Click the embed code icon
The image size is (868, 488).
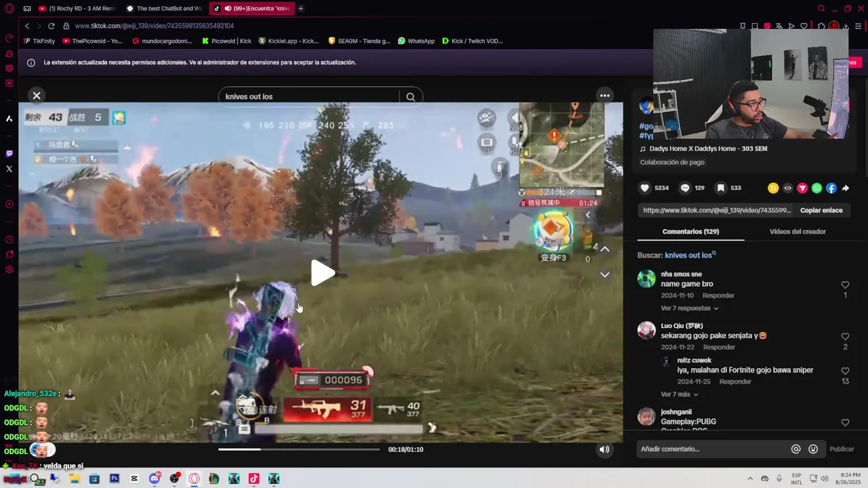point(787,188)
